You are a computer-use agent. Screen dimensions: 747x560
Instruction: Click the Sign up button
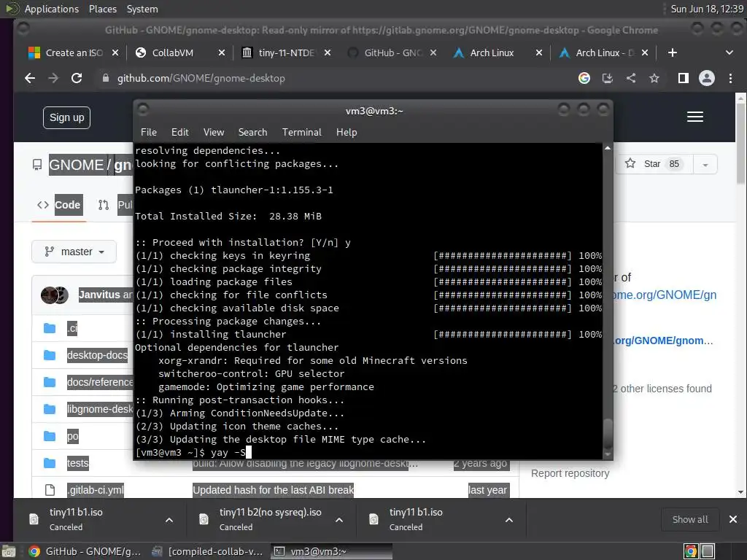click(x=66, y=117)
